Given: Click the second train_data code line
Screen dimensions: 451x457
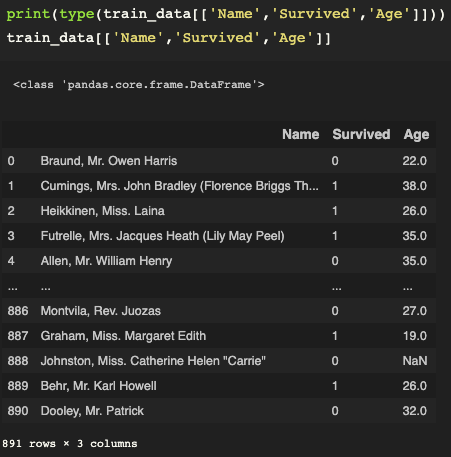Looking at the screenshot, I should click(168, 38).
